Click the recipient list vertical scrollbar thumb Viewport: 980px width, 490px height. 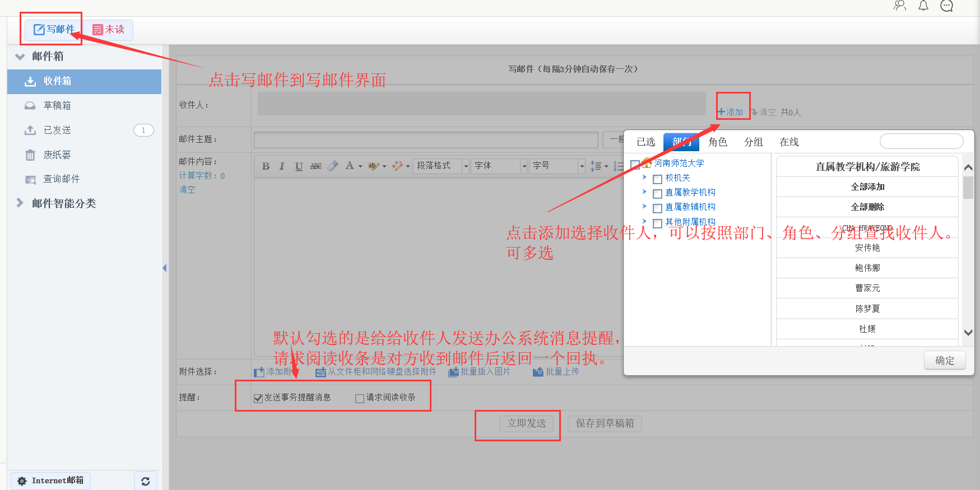click(x=968, y=188)
